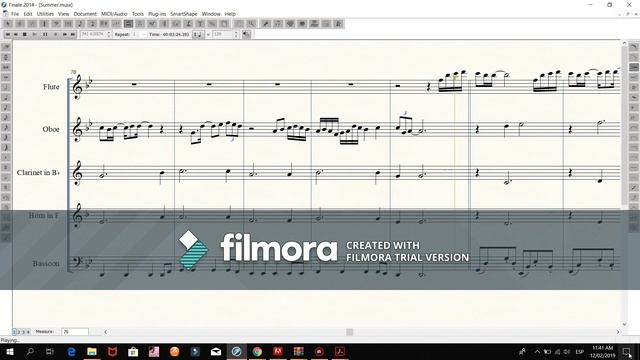Switch to layer 4
This screenshot has width=640, height=360.
coord(28,332)
